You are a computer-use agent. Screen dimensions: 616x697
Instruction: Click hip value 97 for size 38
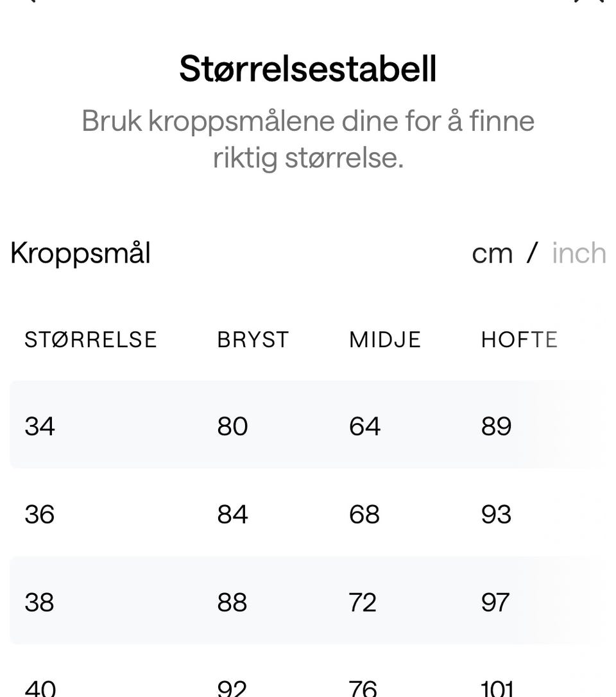(x=495, y=602)
